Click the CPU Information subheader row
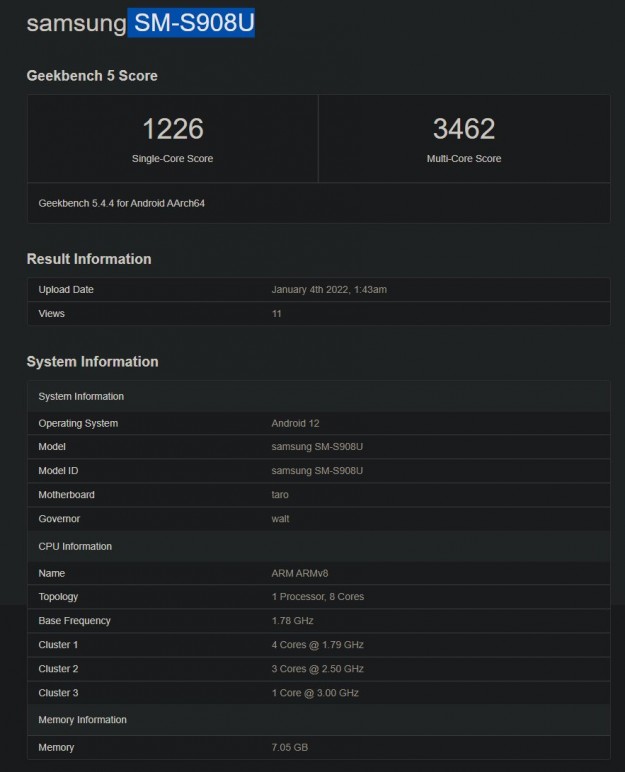The height and width of the screenshot is (772, 625). click(75, 546)
